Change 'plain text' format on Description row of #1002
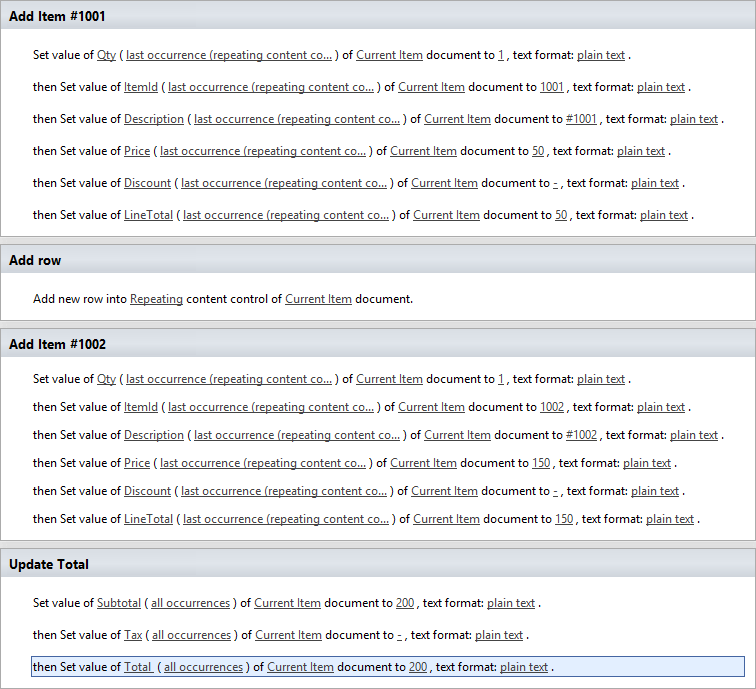 694,435
